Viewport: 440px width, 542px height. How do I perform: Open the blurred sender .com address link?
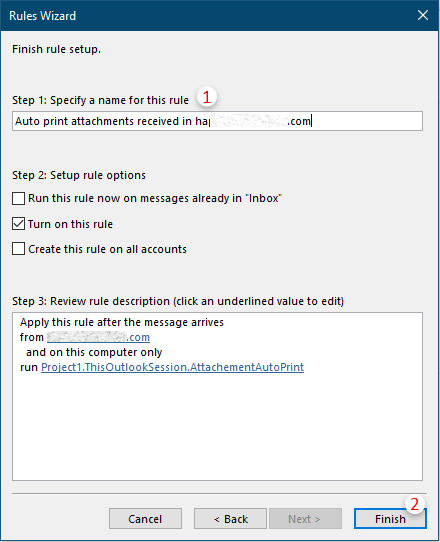tap(99, 337)
